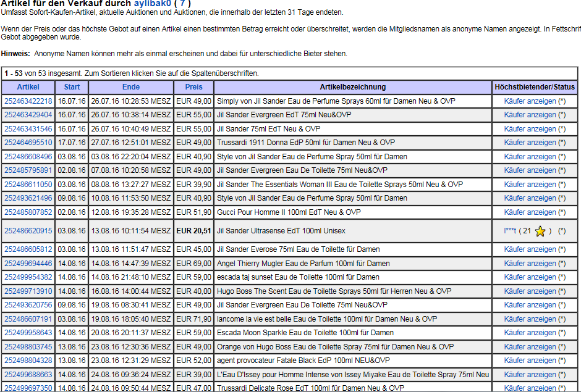
Task: Open item 252499958643
Action: tap(28, 332)
